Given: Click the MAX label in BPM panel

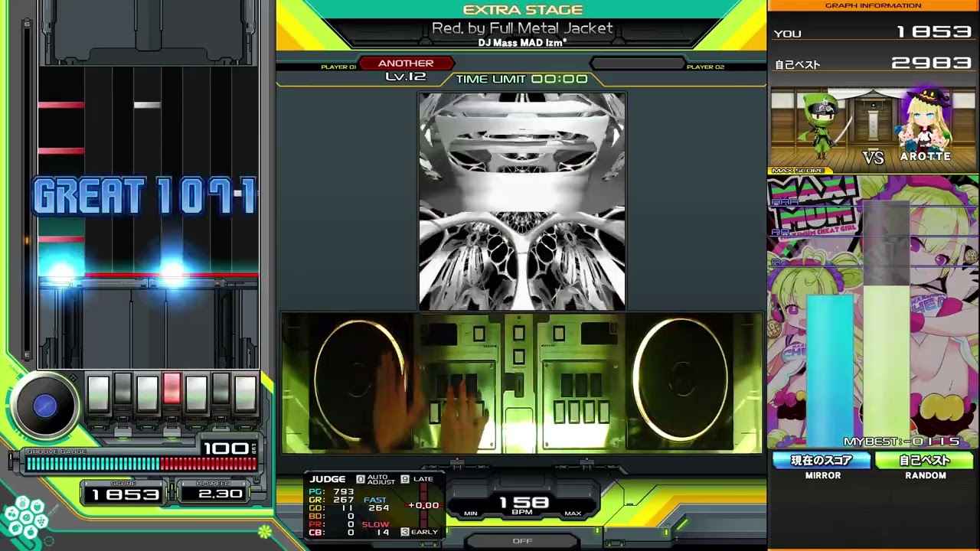Looking at the screenshot, I should click(573, 514).
